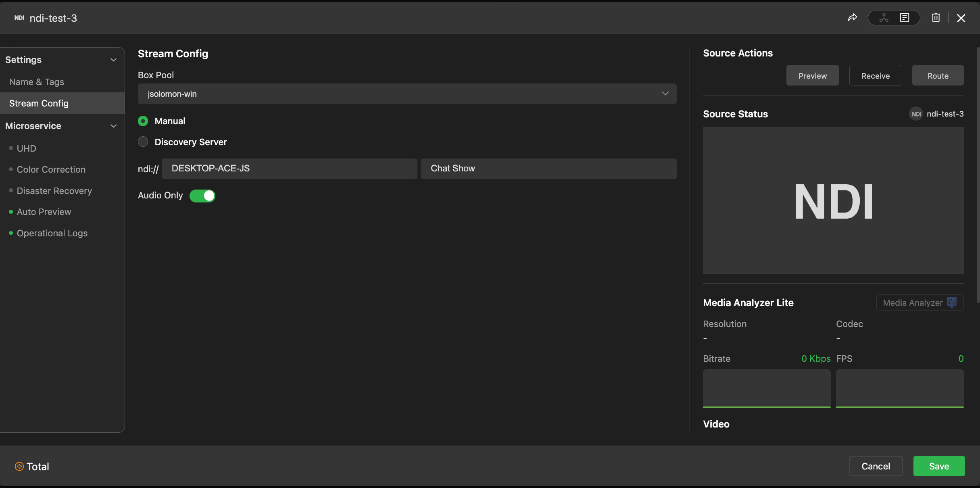Click the Total label in the footer
Image resolution: width=980 pixels, height=488 pixels.
[38, 467]
